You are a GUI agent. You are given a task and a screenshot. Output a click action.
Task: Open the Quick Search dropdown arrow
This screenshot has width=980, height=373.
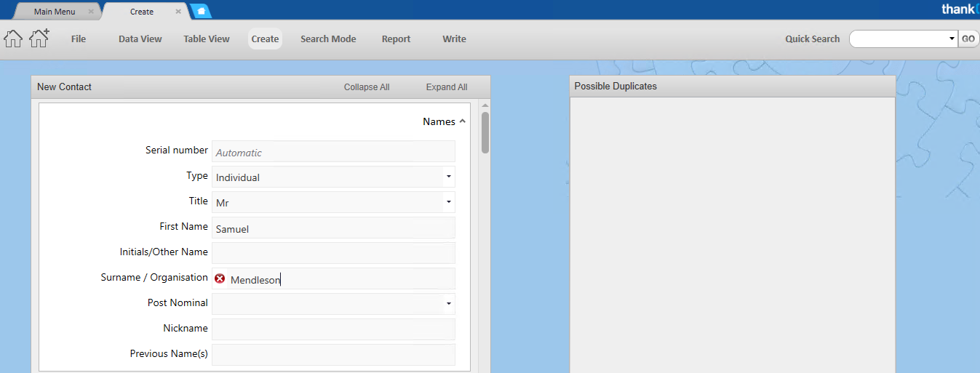tap(952, 39)
